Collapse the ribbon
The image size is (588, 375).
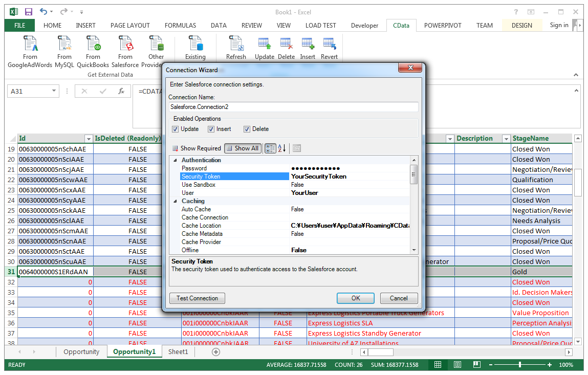576,75
